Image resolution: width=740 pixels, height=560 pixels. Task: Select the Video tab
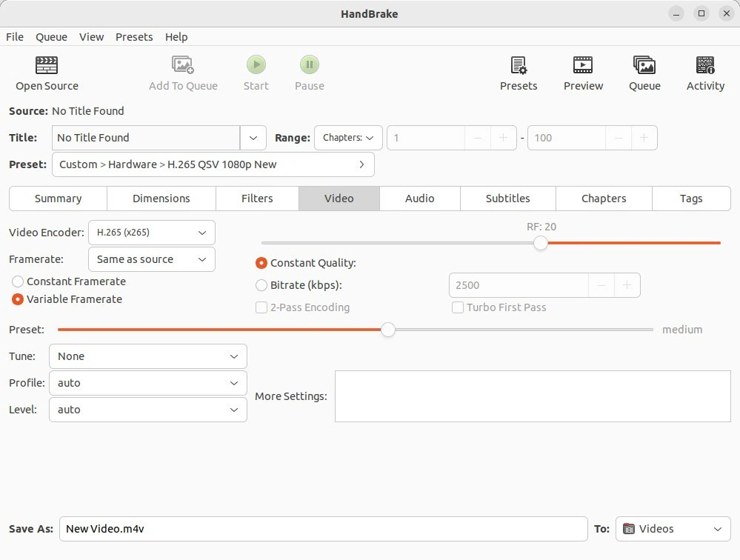click(x=339, y=199)
